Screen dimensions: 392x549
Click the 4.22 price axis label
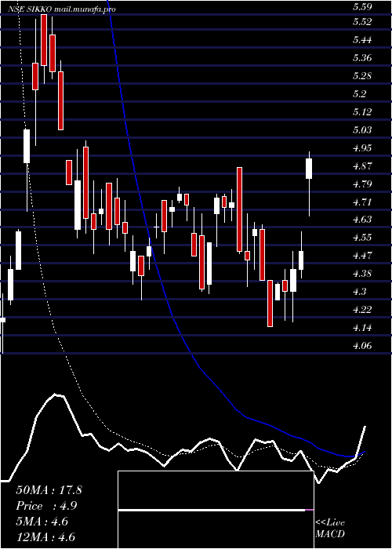362,310
